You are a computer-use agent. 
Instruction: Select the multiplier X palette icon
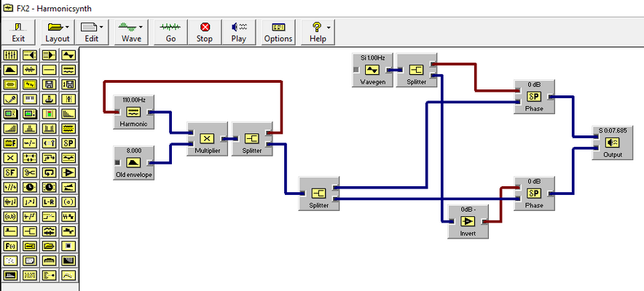(10, 158)
